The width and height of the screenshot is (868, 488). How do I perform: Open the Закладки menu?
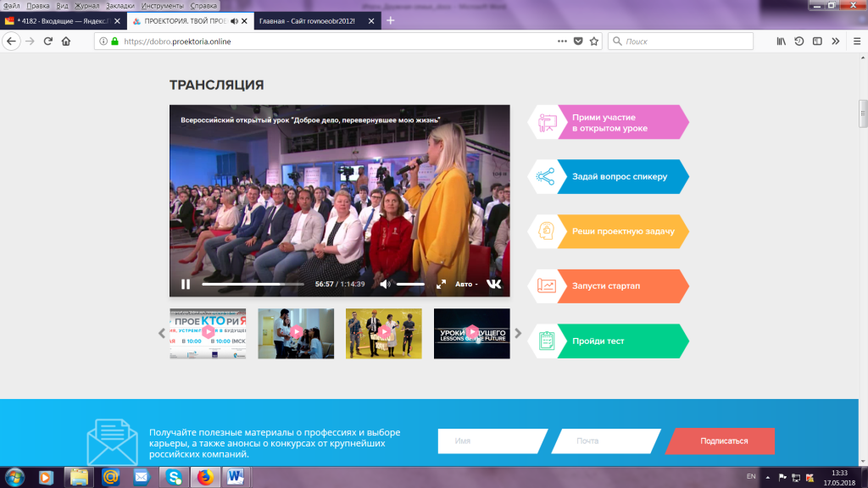coord(120,6)
